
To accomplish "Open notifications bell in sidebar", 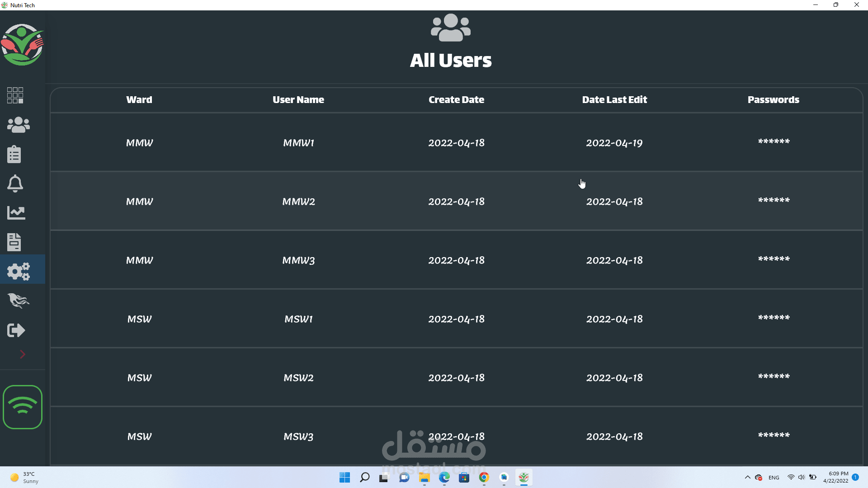I will 15,183.
